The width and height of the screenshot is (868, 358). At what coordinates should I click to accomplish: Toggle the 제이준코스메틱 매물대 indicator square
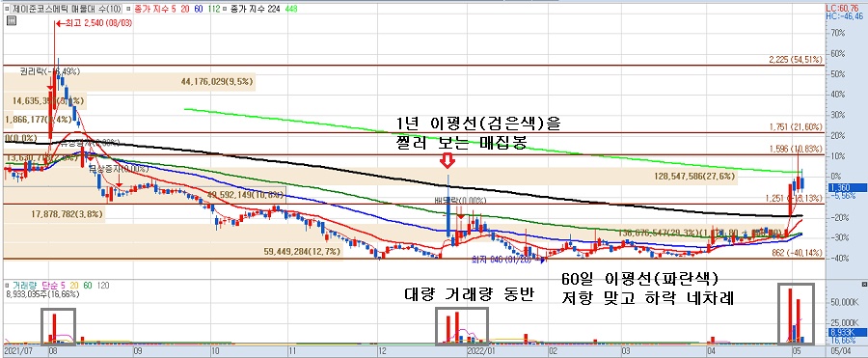coord(7,9)
